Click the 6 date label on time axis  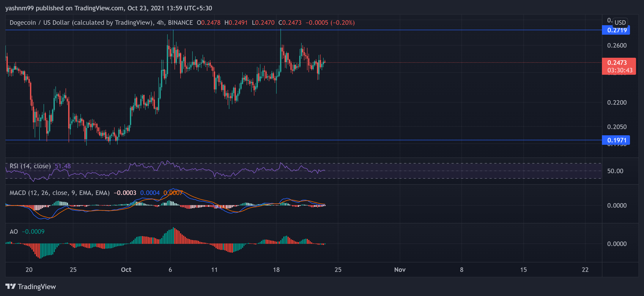(170, 270)
